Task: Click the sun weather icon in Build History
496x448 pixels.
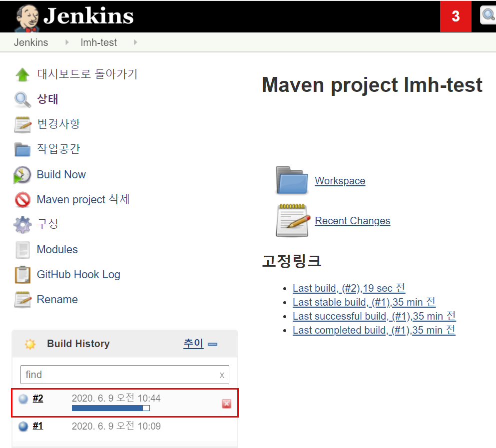Action: [30, 344]
